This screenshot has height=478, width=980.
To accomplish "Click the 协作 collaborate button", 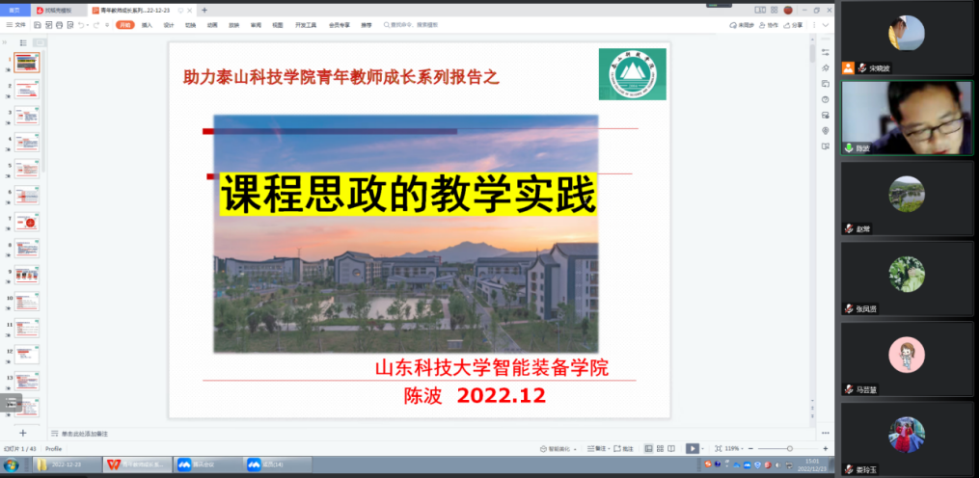I will [770, 25].
